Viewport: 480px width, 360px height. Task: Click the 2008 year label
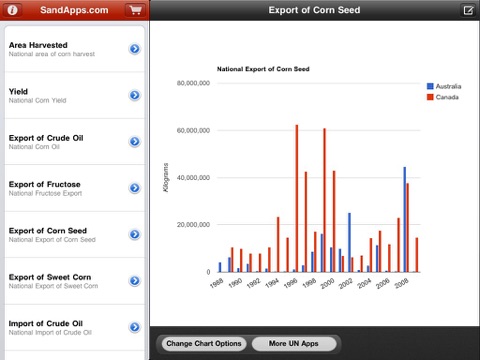[x=401, y=283]
